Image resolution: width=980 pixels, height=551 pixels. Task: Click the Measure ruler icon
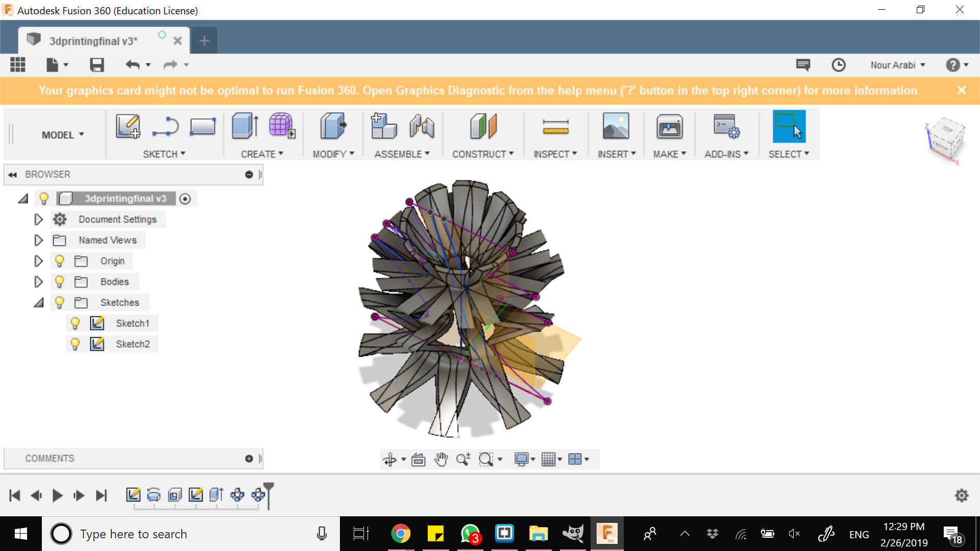coord(555,127)
